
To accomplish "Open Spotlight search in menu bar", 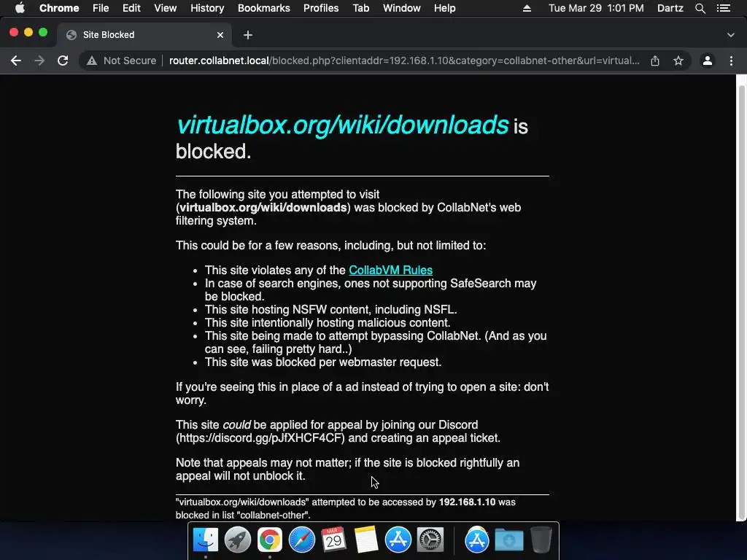I will pyautogui.click(x=700, y=8).
